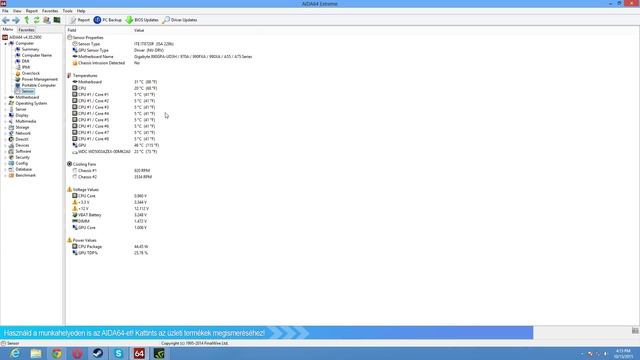This screenshot has height=360, width=640.
Task: Select the GPU TDP% row
Action: [x=110, y=253]
